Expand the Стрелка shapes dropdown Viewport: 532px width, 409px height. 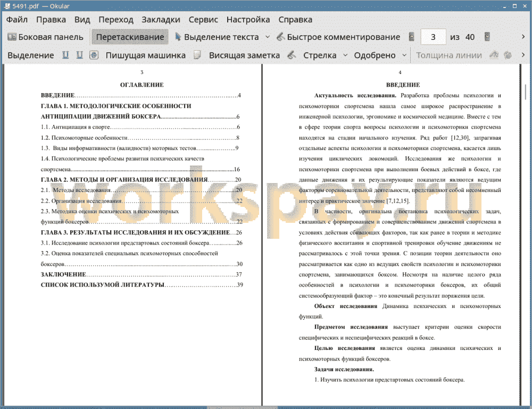(x=345, y=55)
